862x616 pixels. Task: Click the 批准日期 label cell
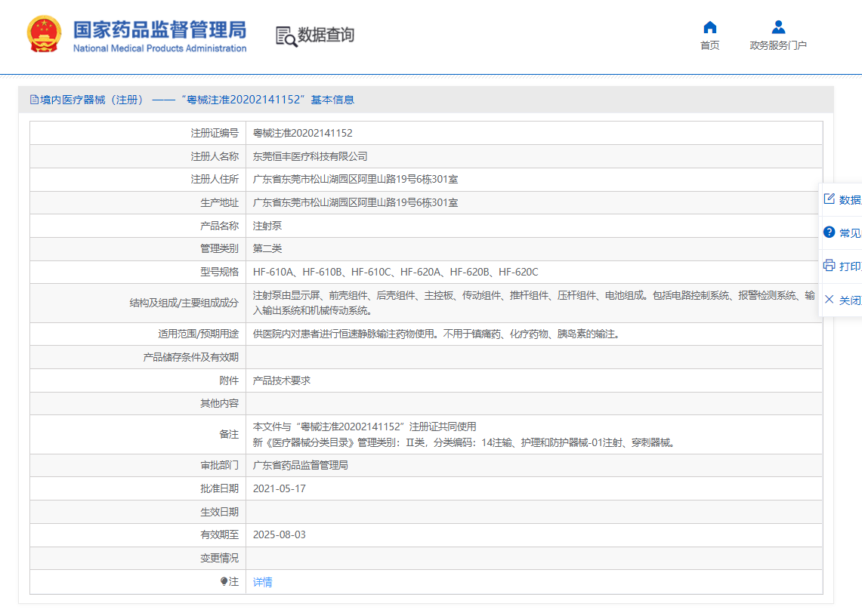tap(137, 488)
